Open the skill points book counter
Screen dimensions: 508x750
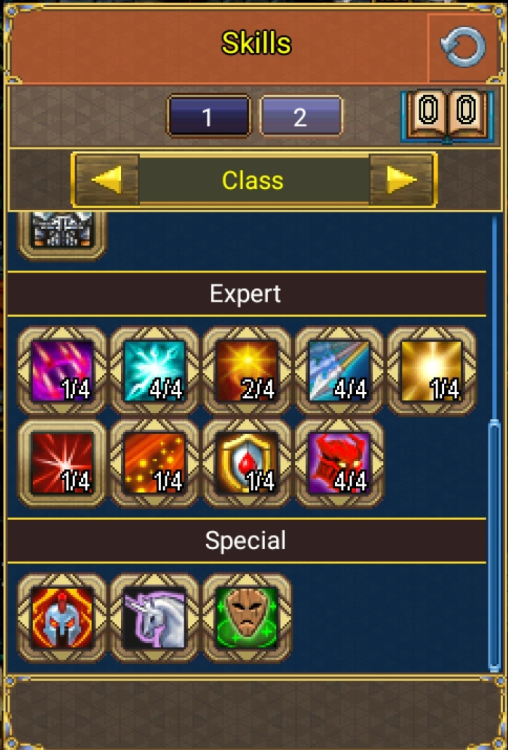[447, 116]
